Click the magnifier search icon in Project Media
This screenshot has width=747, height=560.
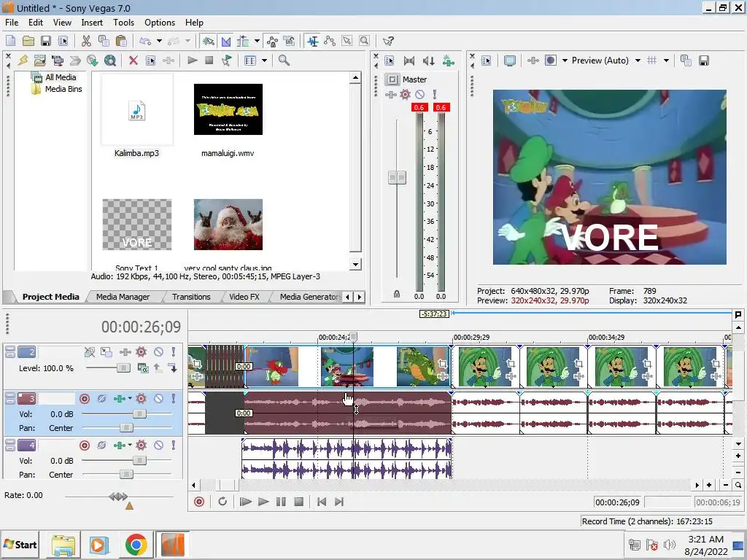click(x=284, y=61)
